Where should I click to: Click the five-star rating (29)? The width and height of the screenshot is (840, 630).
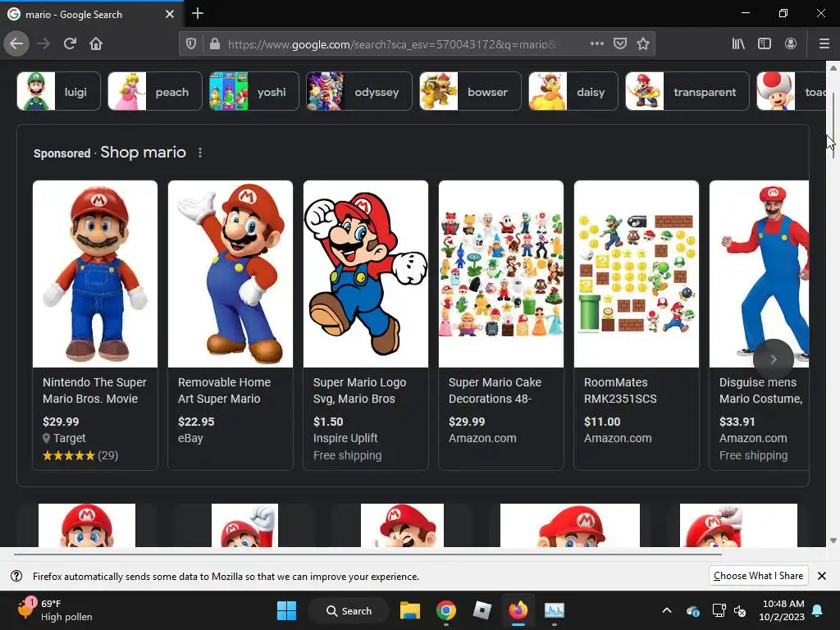pos(80,455)
